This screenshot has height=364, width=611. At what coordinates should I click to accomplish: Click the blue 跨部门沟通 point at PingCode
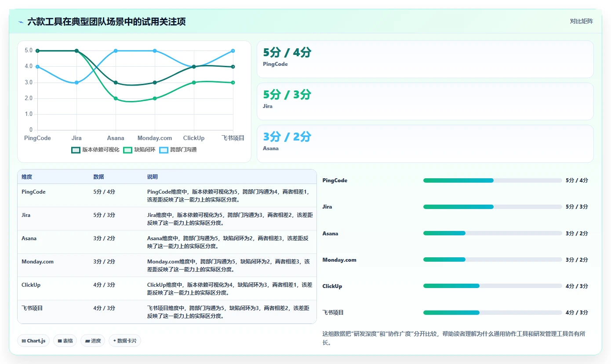tap(37, 67)
